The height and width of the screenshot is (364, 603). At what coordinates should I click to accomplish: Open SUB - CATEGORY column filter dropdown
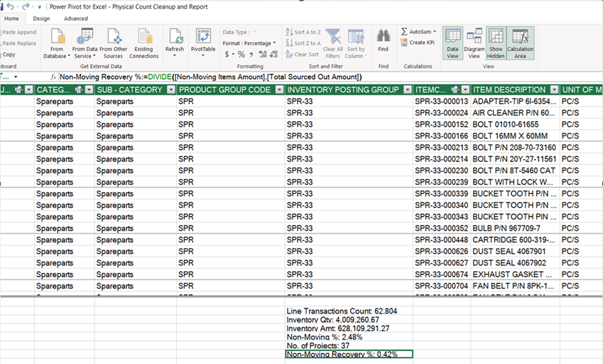click(x=171, y=90)
